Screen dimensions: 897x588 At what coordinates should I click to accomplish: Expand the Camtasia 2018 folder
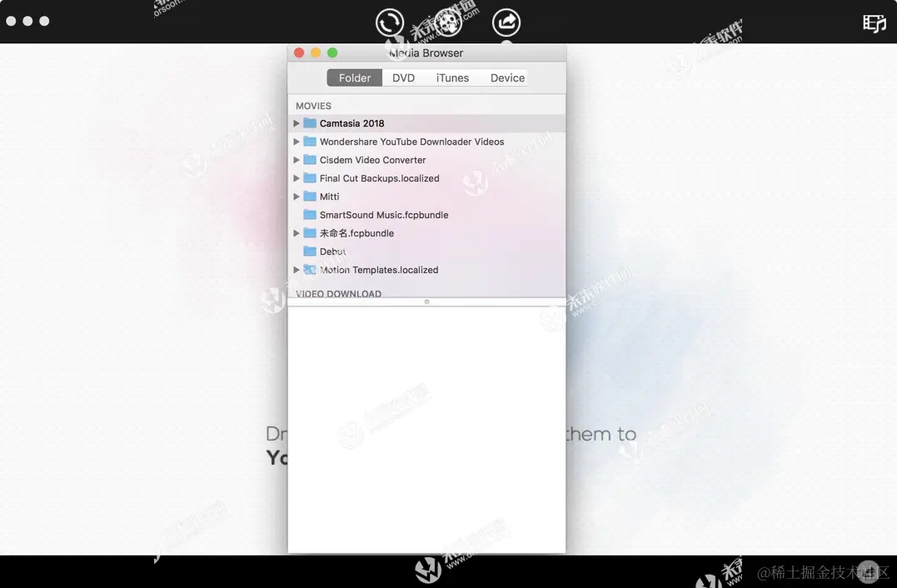pyautogui.click(x=297, y=123)
